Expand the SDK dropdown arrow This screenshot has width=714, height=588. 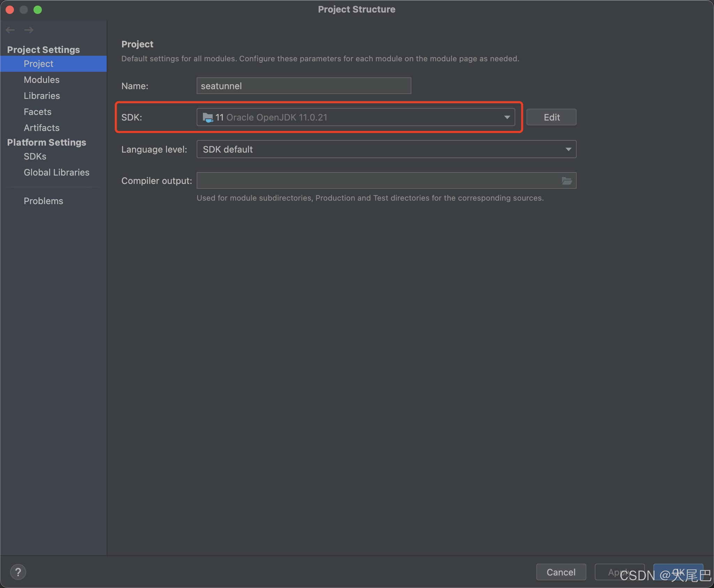tap(507, 117)
